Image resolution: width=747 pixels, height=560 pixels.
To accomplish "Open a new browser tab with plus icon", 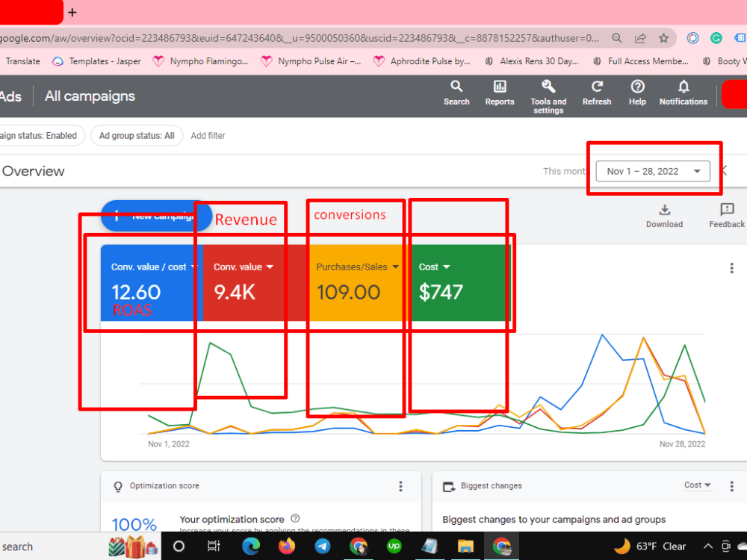I will [72, 13].
